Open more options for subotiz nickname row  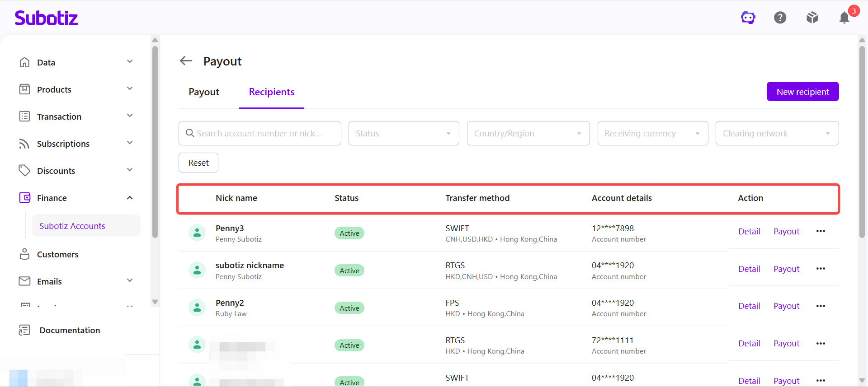(x=821, y=269)
